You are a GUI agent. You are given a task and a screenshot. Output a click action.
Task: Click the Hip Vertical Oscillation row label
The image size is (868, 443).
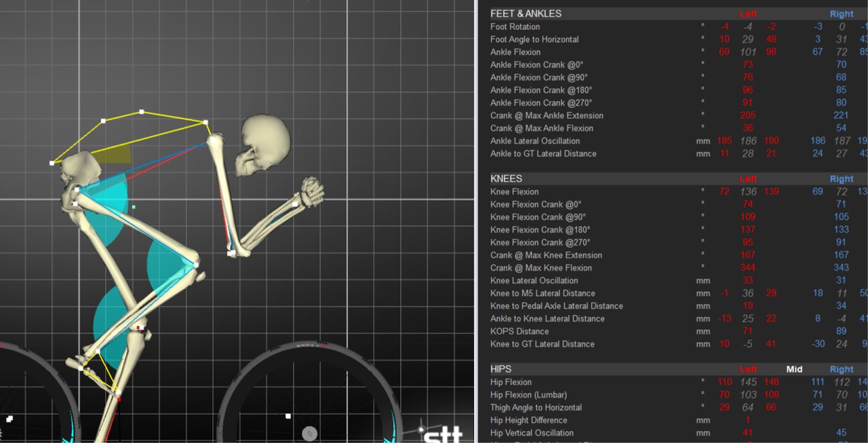532,433
